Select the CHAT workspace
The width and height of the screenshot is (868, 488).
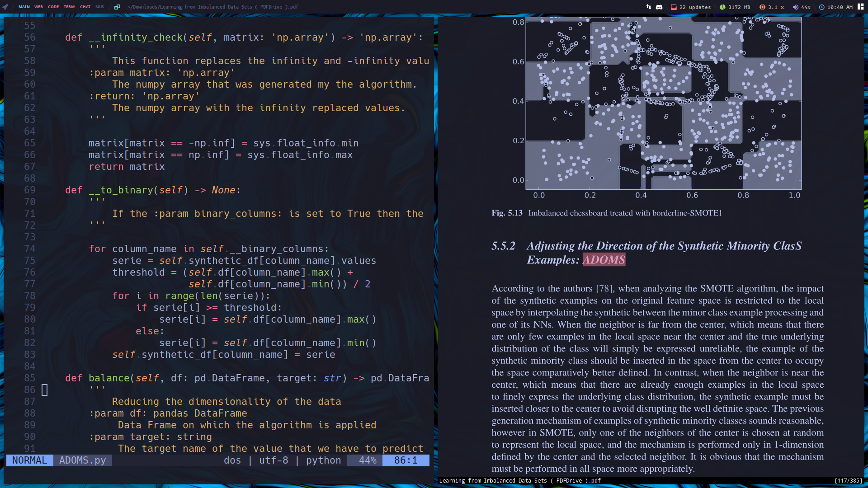coord(85,7)
